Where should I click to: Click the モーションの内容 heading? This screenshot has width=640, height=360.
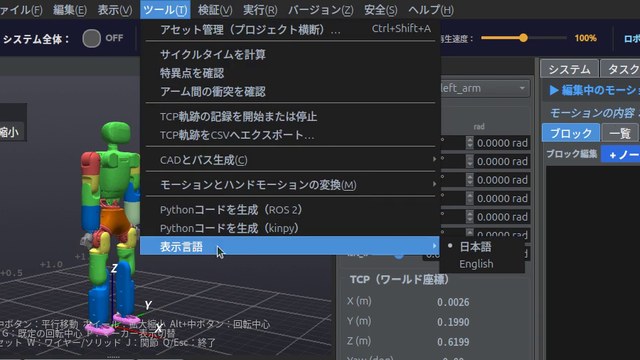(x=592, y=113)
